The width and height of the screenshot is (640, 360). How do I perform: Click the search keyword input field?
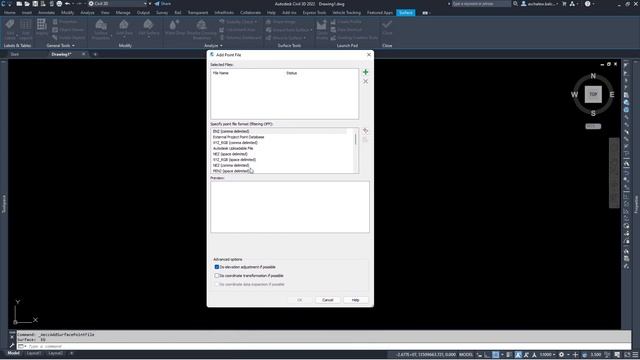pyautogui.click(x=481, y=4)
